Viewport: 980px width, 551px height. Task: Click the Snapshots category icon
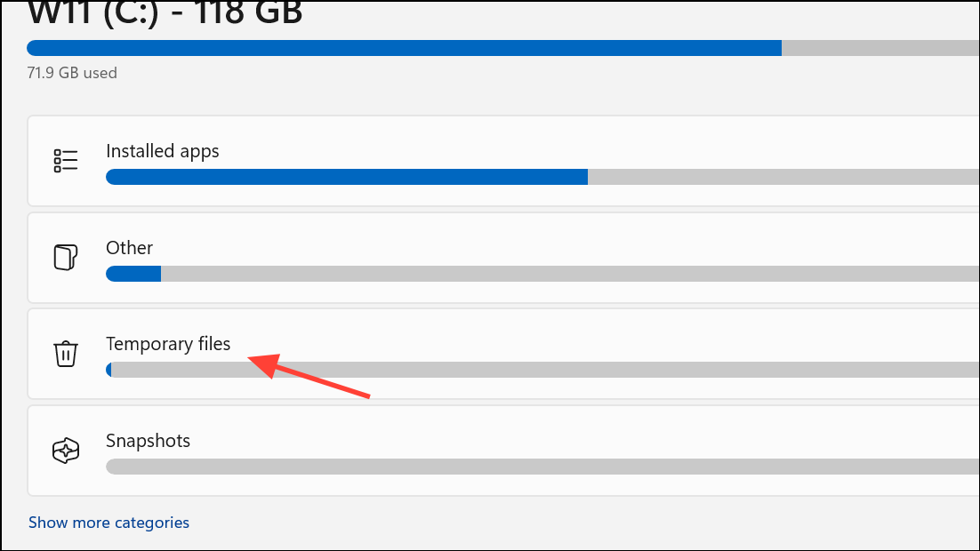pos(66,450)
